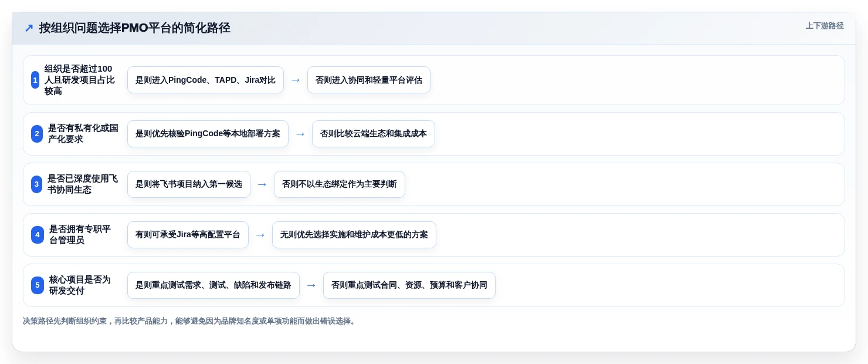The width and height of the screenshot is (868, 364).
Task: Choose 否则重点测试合同、资源、预算和客户协同 option
Action: point(409,285)
